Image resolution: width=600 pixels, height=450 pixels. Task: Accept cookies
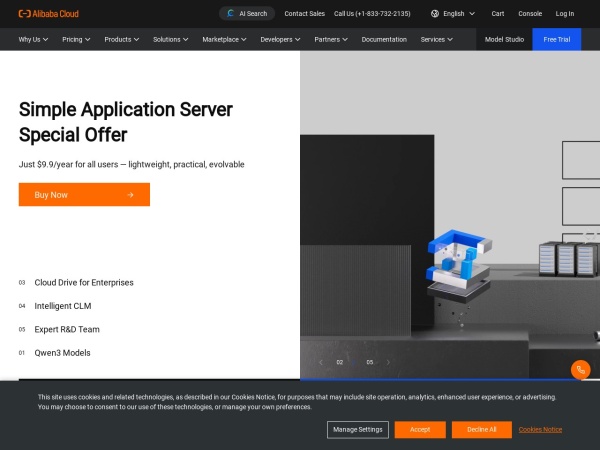point(420,430)
